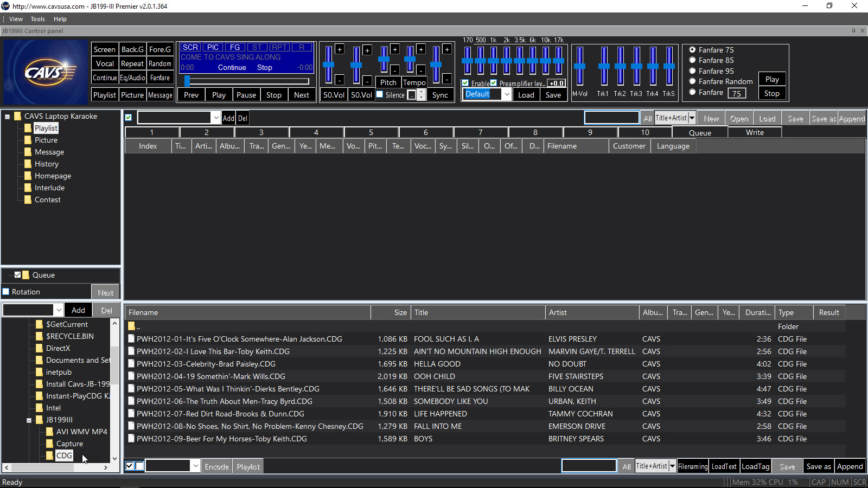Viewport: 868px width, 488px height.
Task: Click the plus button above first volume slider
Action: (340, 49)
